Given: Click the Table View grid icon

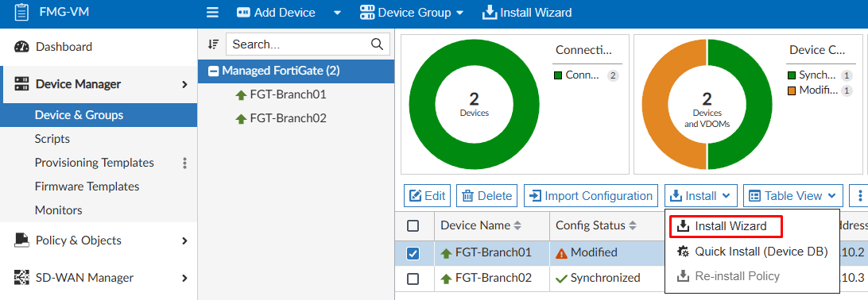Looking at the screenshot, I should click(754, 195).
